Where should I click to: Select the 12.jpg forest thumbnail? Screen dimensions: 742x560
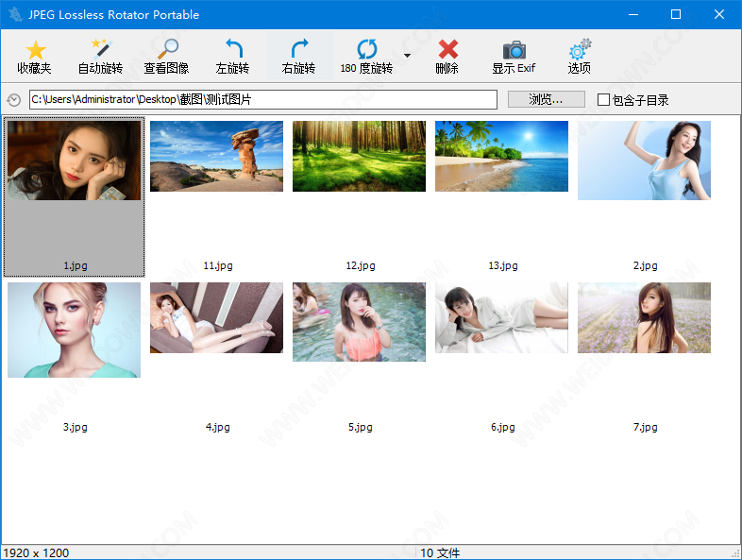(359, 157)
